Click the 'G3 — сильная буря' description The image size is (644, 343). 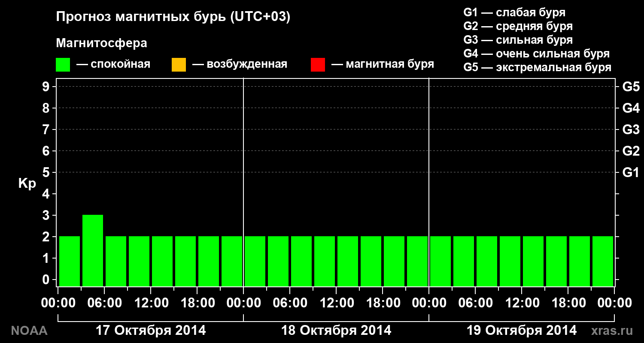(x=518, y=40)
